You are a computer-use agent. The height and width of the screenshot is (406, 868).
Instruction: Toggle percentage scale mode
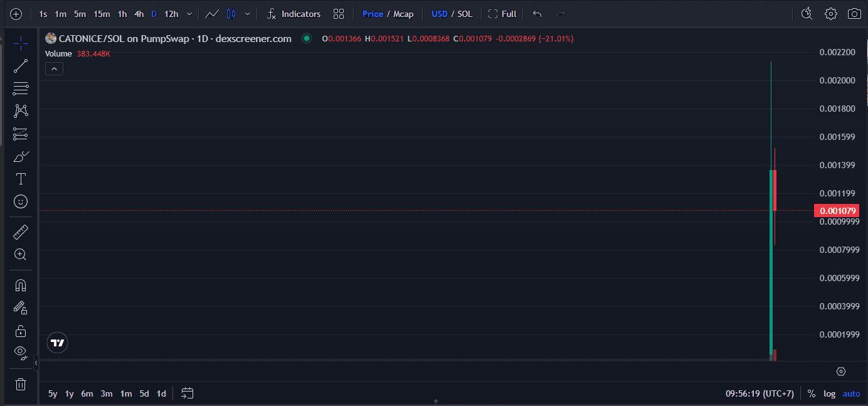coord(812,393)
